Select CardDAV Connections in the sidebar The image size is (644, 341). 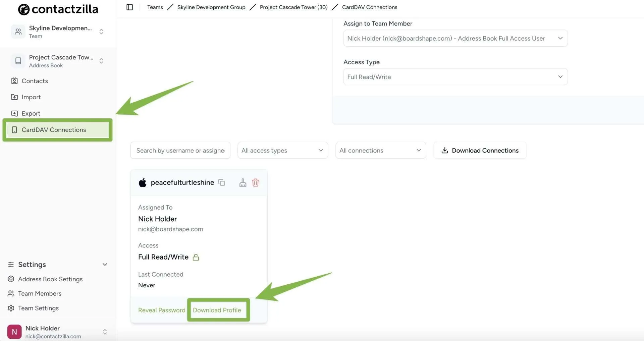tap(58, 130)
